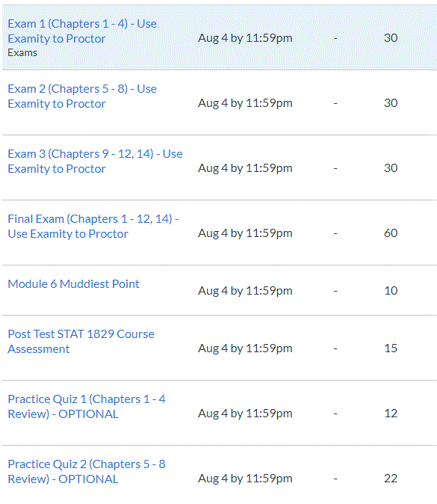Click the Exam 2 score dash placeholder

coord(335,103)
